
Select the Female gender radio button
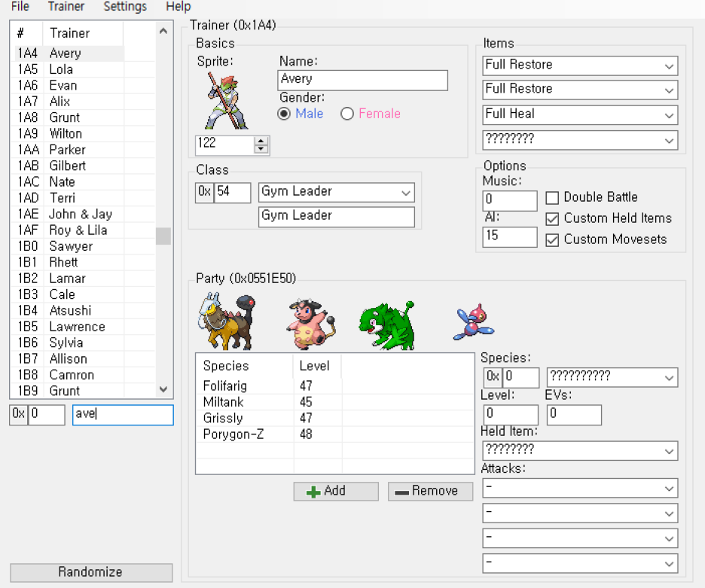click(x=347, y=114)
